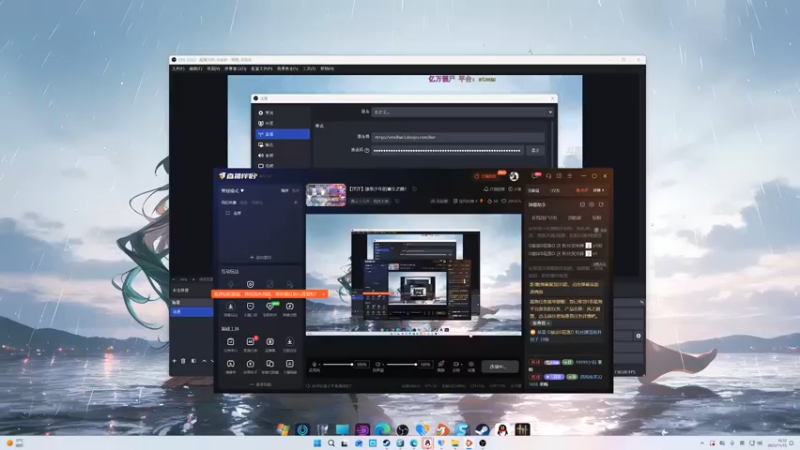The height and width of the screenshot is (450, 800).
Task: Open the interactive tool icon with the green New badge
Action: point(270,306)
